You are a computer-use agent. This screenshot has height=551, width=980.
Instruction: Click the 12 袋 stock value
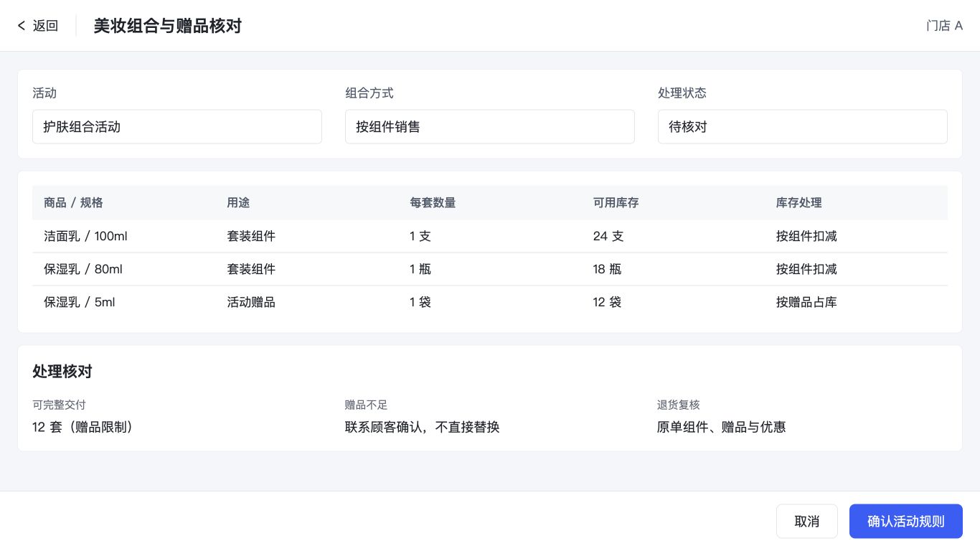[x=607, y=302]
